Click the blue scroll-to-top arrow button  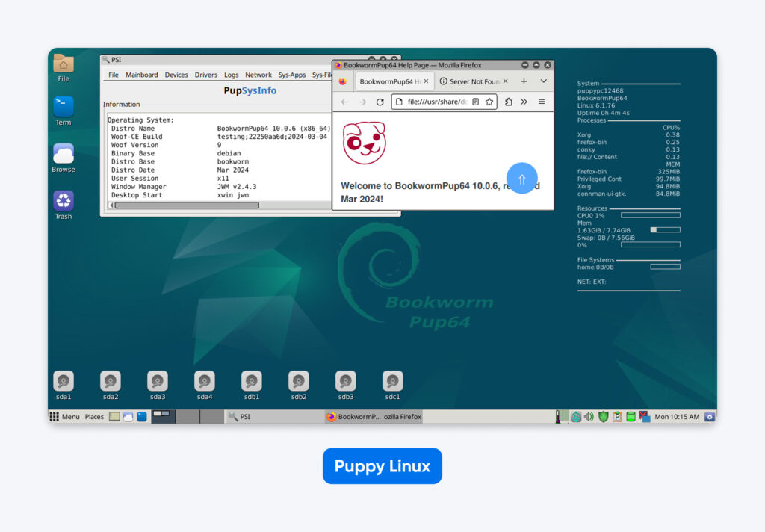point(522,177)
